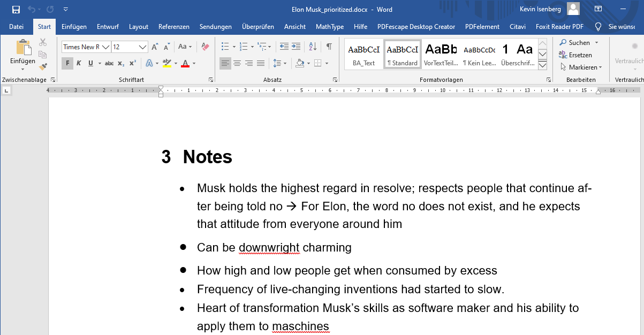This screenshot has height=335, width=644.
Task: Toggle bold formatting with the F button
Action: coord(67,64)
